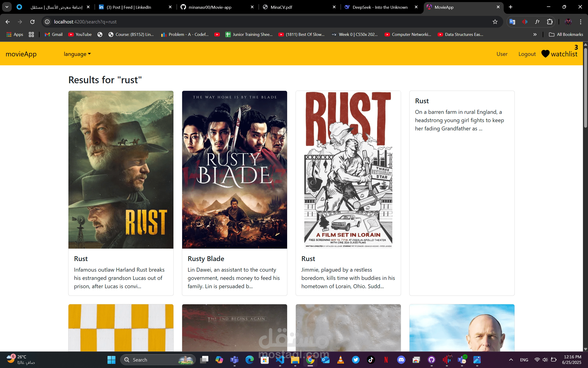Open TikTok from taskbar
This screenshot has height=368, width=588.
pos(371,360)
